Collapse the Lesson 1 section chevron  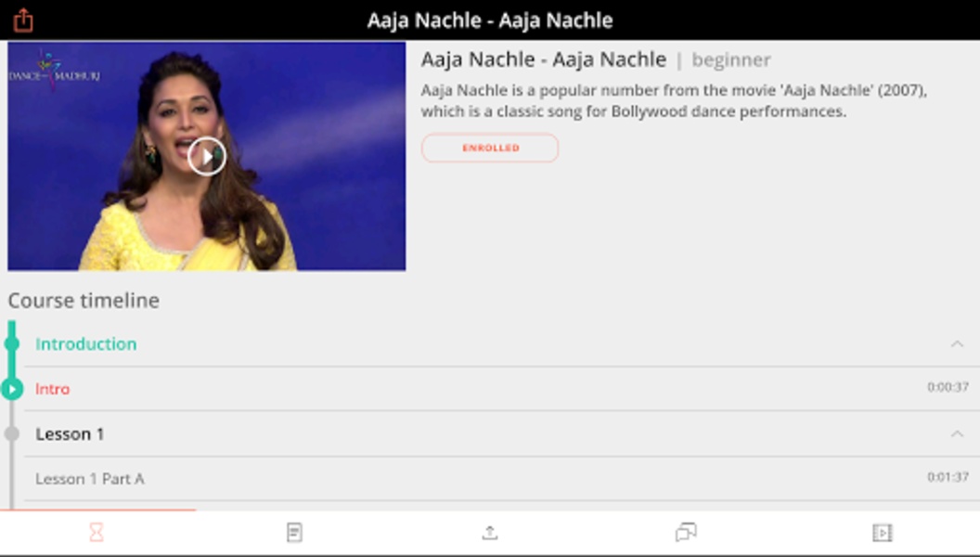[957, 434]
